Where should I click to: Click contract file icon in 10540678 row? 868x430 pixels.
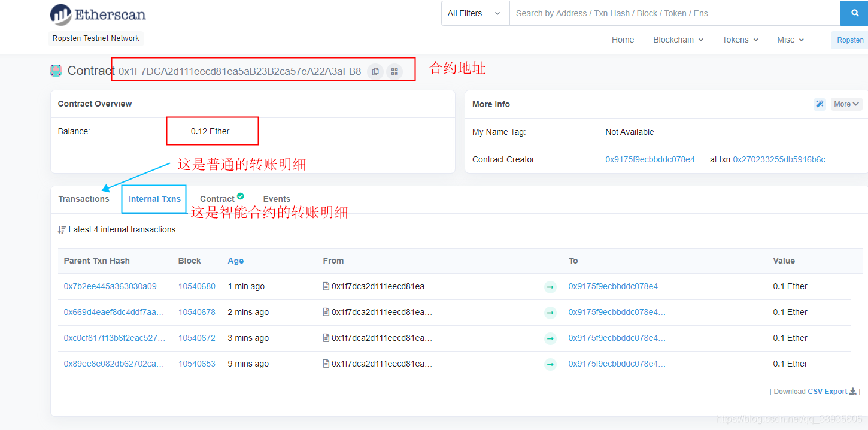tap(326, 312)
